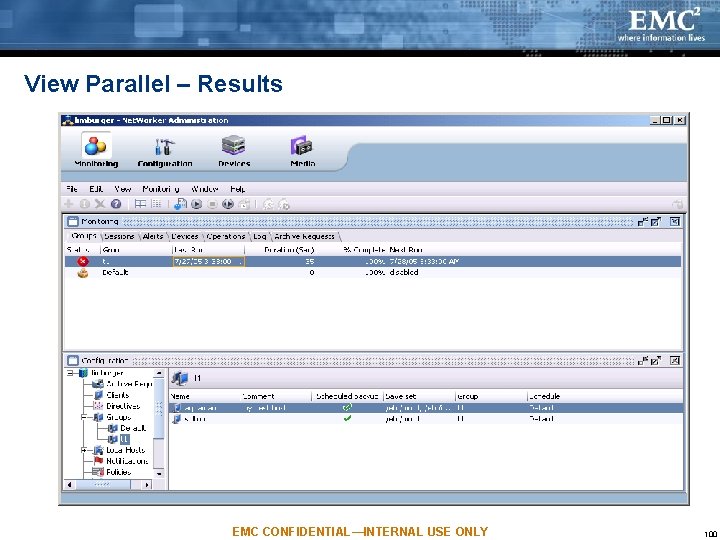Image resolution: width=720 pixels, height=540 pixels.
Task: Click the green checkmark in the selected client row
Action: tap(347, 407)
